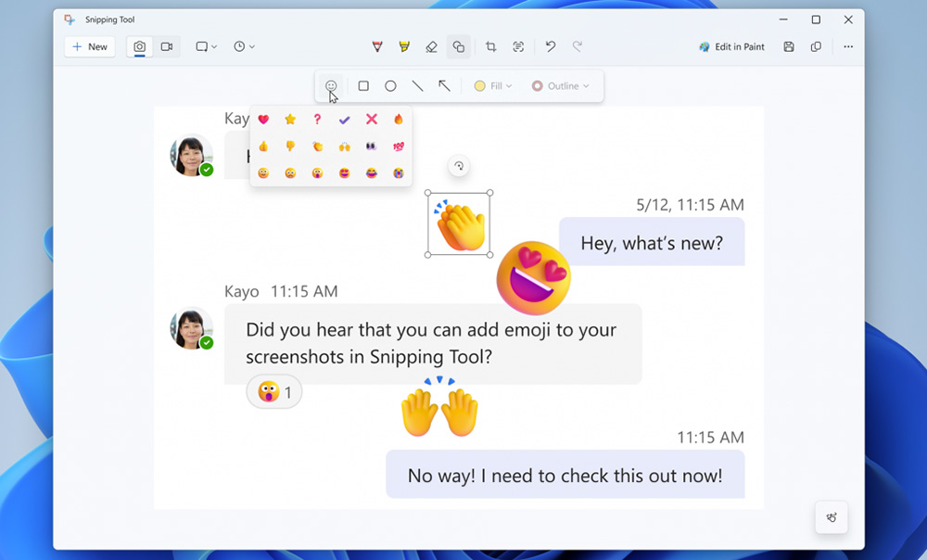Click the Snipping Tool title bar icon

click(70, 19)
